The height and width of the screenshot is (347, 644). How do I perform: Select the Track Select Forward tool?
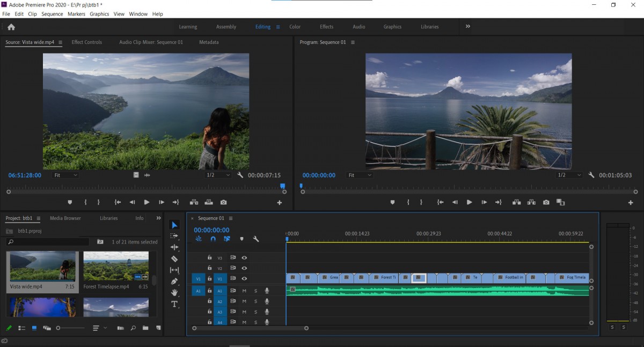[174, 236]
